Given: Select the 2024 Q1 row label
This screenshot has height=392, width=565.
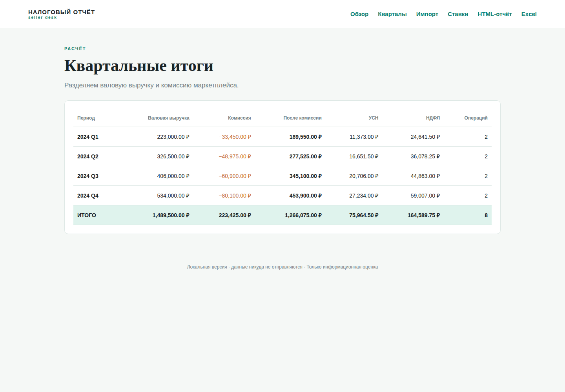Looking at the screenshot, I should click(88, 137).
